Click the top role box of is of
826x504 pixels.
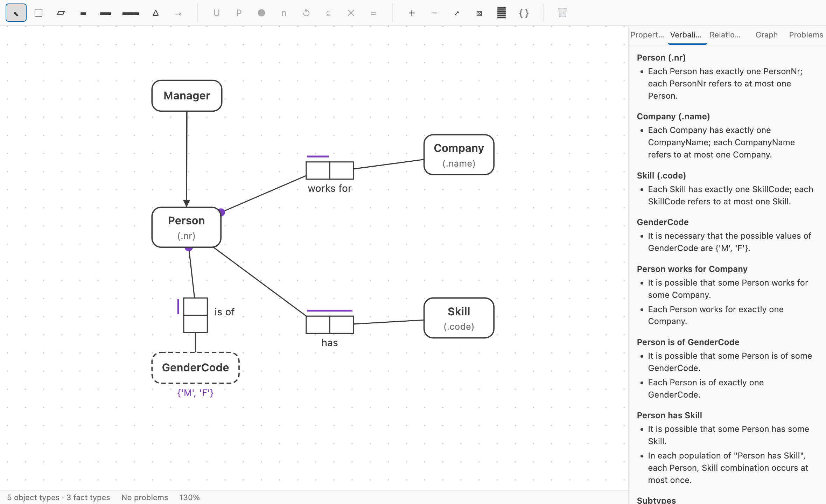[196, 307]
